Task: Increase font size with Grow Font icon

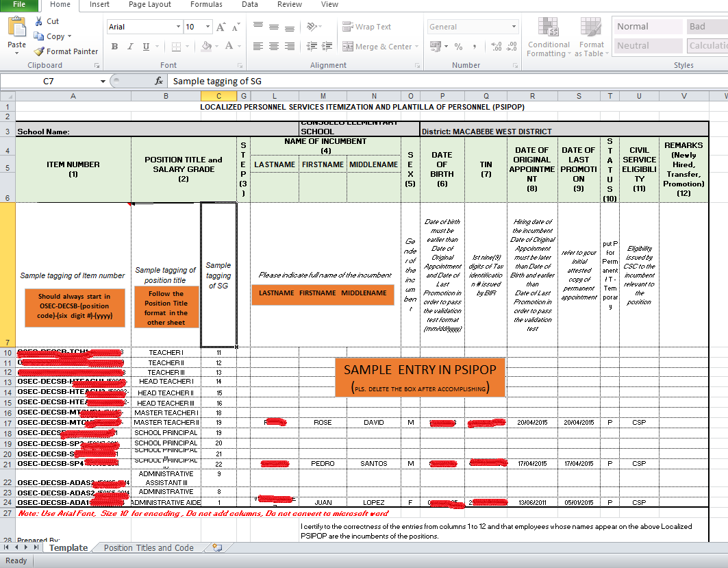Action: [221, 27]
